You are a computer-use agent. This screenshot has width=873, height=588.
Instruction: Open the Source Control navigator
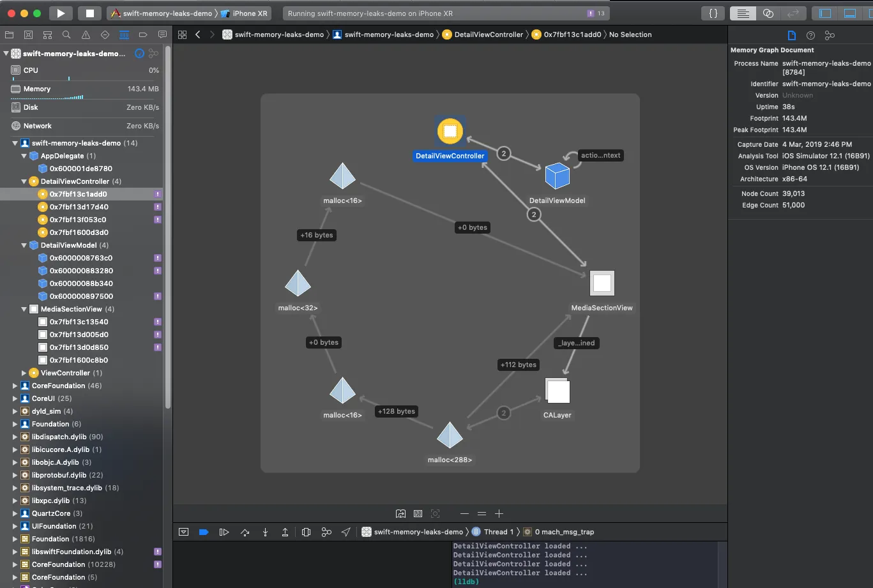point(28,34)
